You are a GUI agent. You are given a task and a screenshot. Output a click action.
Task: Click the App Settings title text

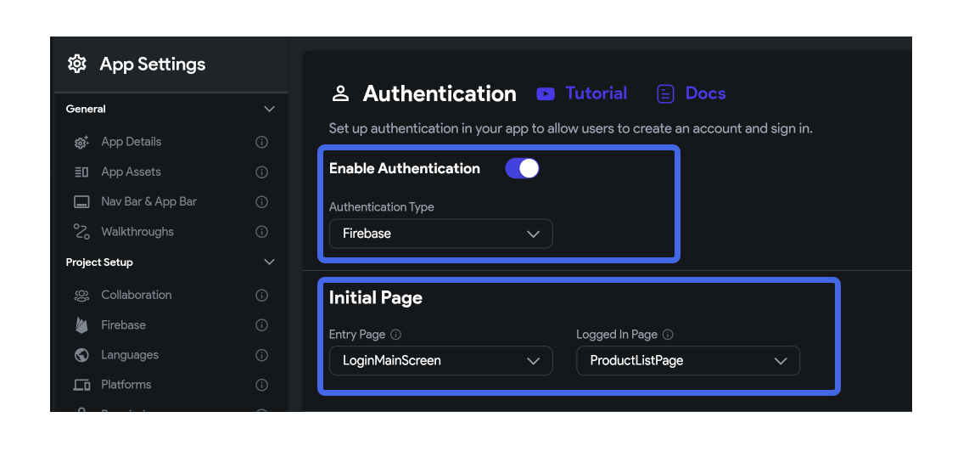click(153, 65)
